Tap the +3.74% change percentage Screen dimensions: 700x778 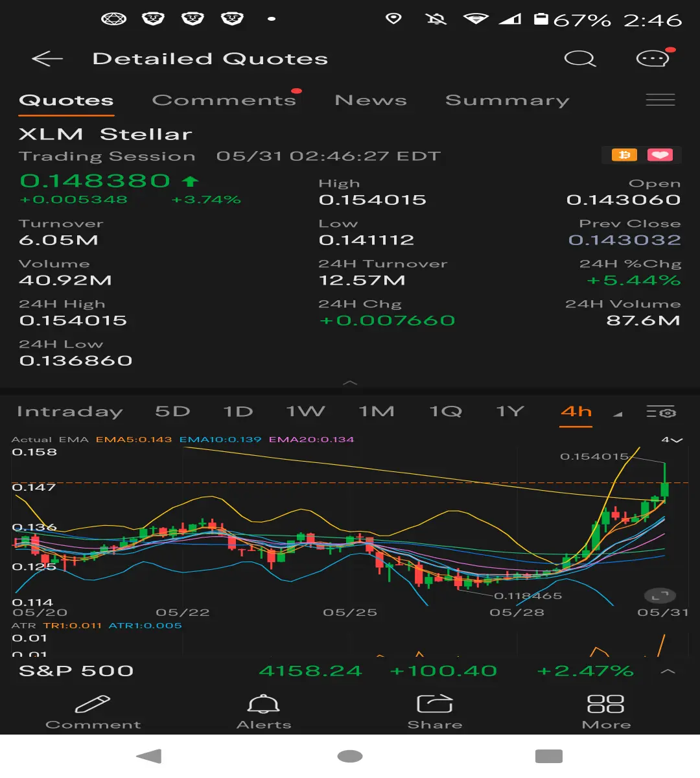(x=206, y=200)
